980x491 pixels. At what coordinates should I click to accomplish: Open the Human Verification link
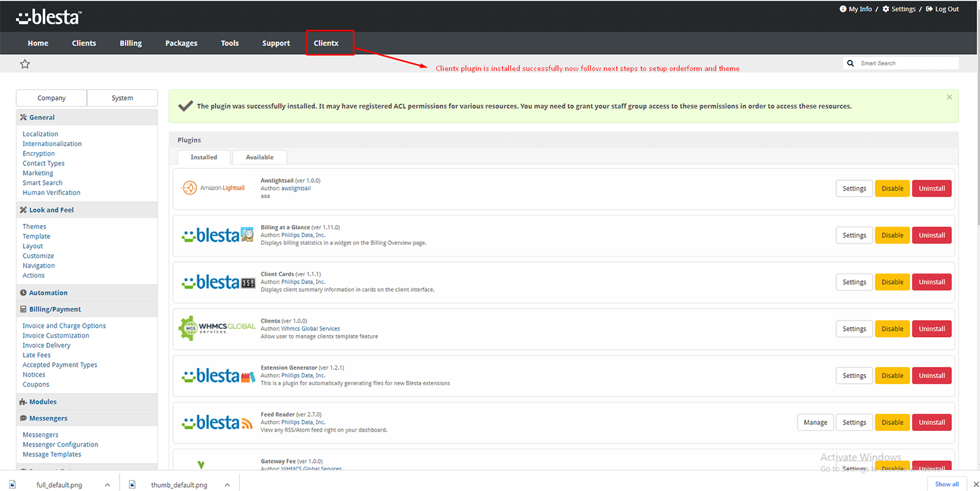pos(52,193)
